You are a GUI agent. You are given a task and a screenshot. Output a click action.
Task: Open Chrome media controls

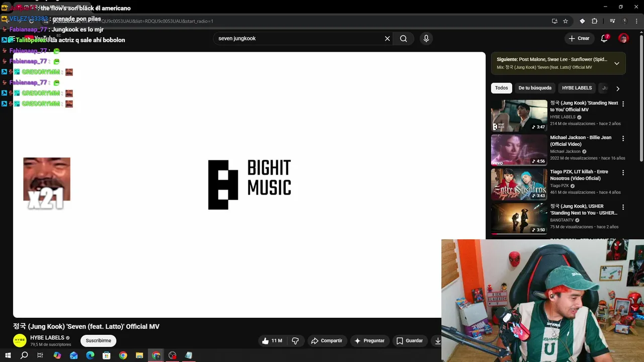[612, 21]
